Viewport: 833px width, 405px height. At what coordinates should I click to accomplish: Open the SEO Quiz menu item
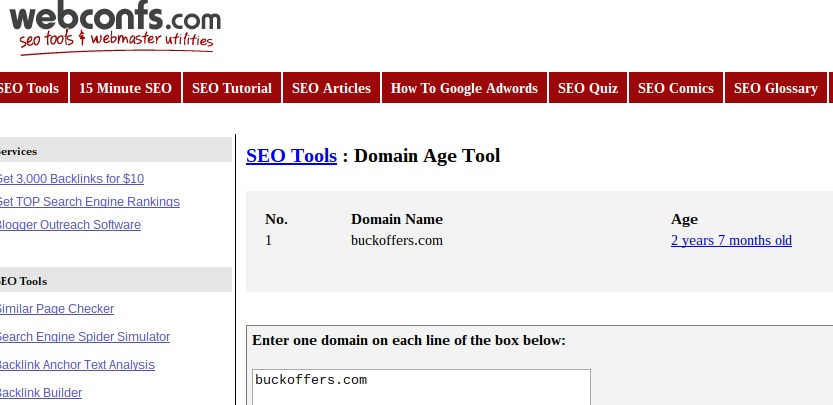click(588, 88)
